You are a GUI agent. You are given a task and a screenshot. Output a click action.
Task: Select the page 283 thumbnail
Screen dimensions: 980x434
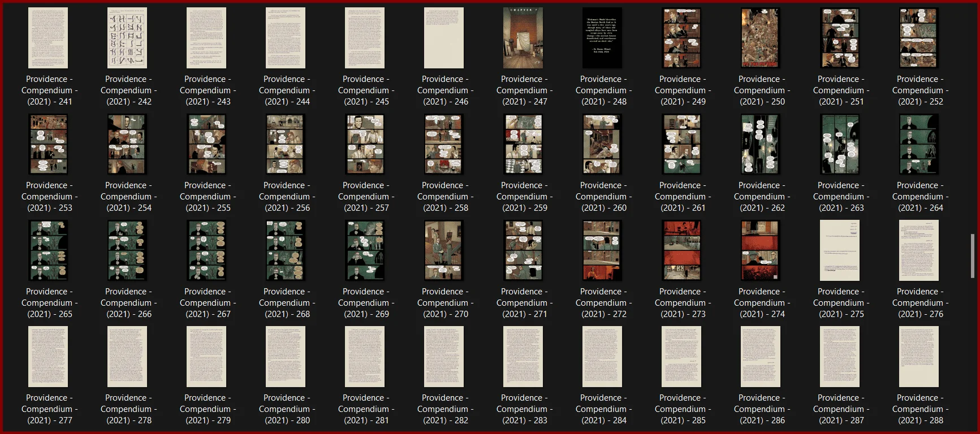[x=523, y=357]
